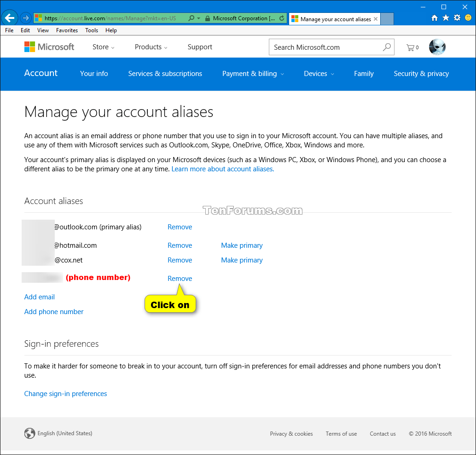Click the globe icon next to English
The image size is (476, 455).
pos(29,433)
